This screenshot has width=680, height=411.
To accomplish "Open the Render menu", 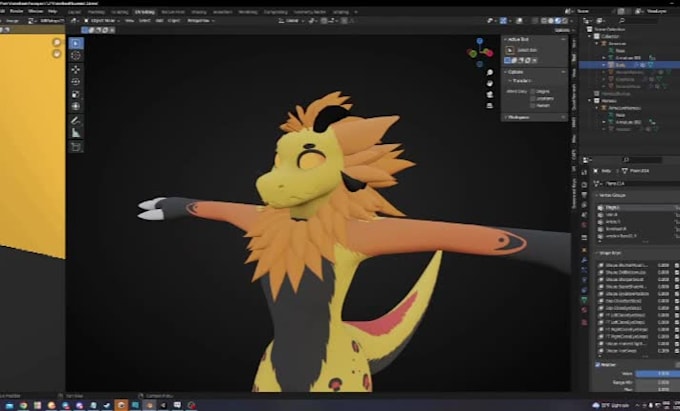I will (16, 11).
